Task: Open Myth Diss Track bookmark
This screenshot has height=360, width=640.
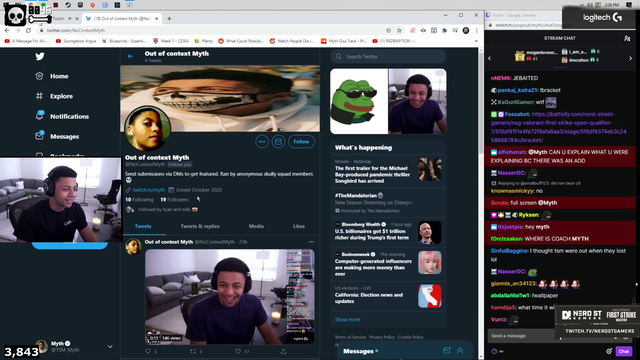Action: click(344, 41)
